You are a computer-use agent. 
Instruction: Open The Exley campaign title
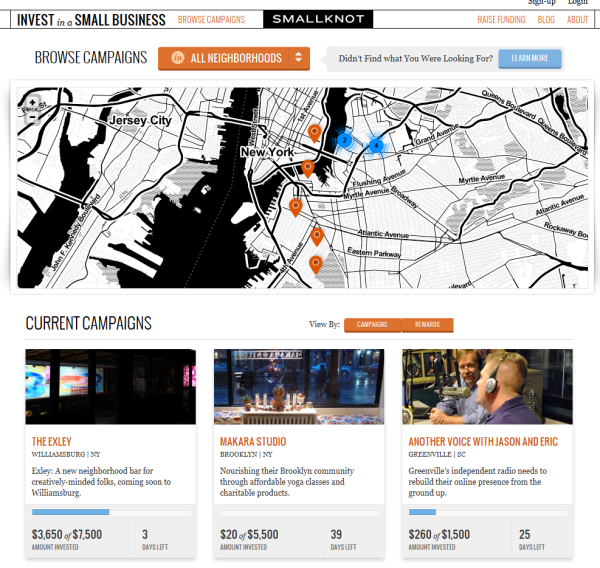click(x=52, y=442)
